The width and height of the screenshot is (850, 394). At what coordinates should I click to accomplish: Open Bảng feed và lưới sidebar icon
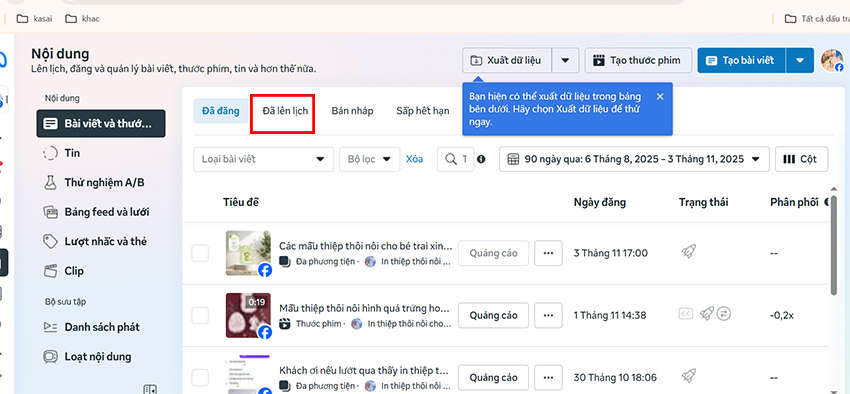click(x=50, y=212)
